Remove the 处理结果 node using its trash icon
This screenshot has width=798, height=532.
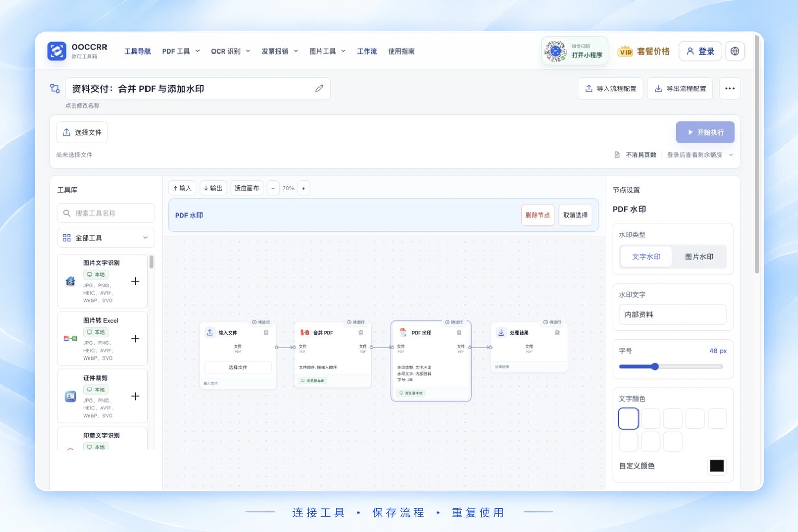pyautogui.click(x=557, y=332)
